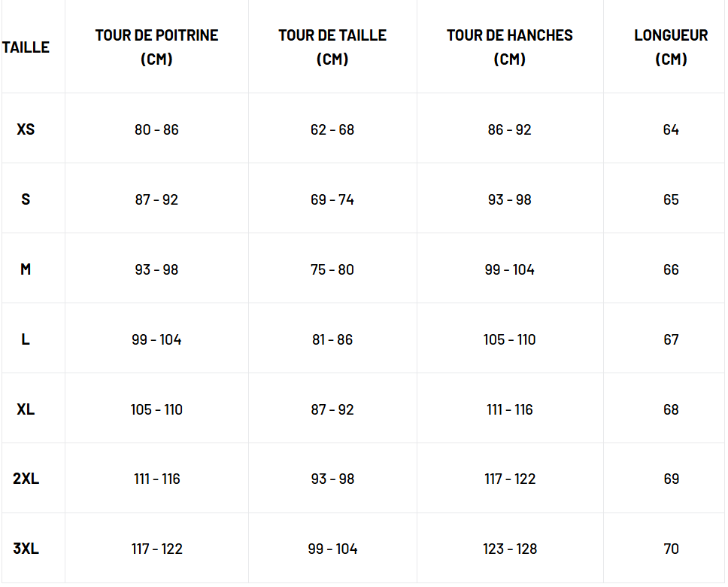Select the M size row label
The width and height of the screenshot is (728, 587).
[26, 269]
